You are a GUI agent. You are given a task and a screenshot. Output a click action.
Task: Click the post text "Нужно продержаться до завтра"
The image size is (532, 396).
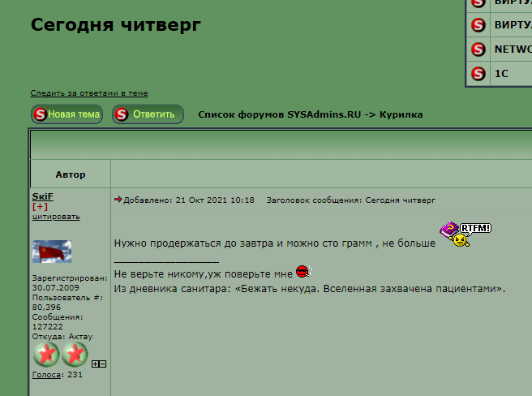point(193,243)
